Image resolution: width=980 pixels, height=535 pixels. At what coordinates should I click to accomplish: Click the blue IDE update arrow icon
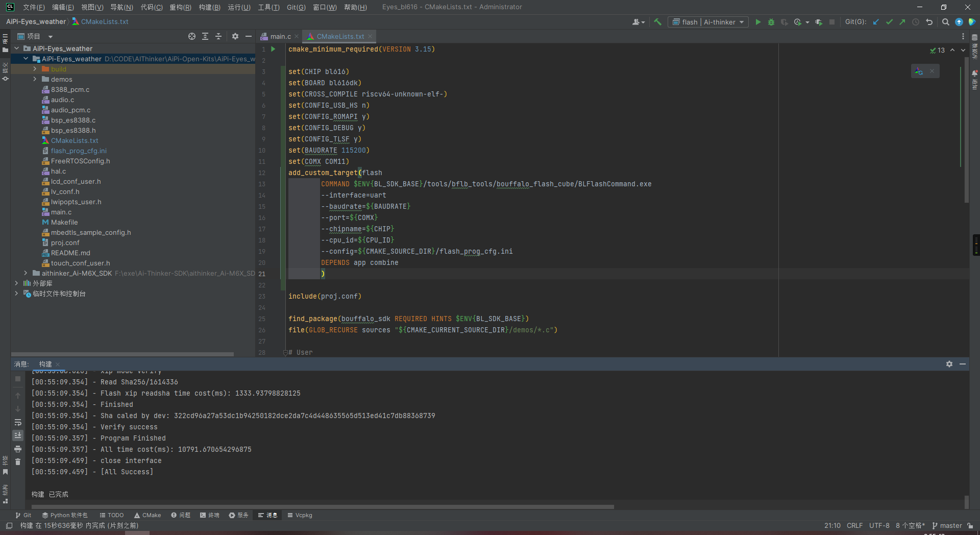959,22
